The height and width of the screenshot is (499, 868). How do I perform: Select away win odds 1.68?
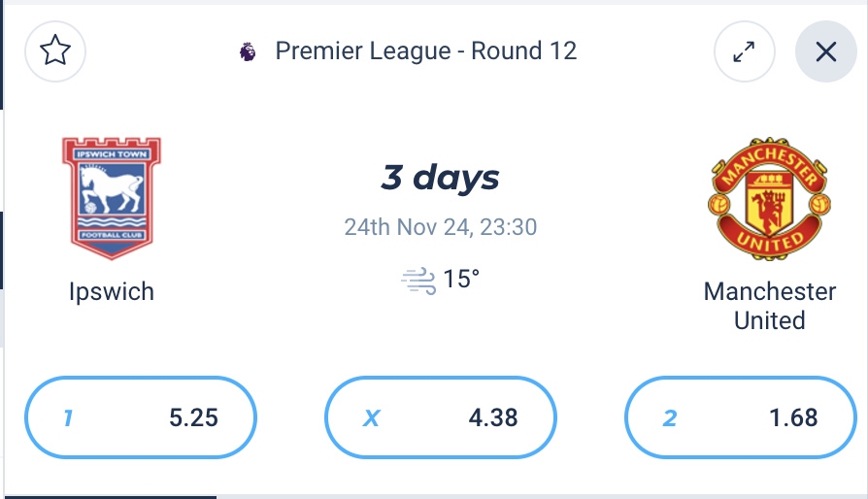(741, 417)
